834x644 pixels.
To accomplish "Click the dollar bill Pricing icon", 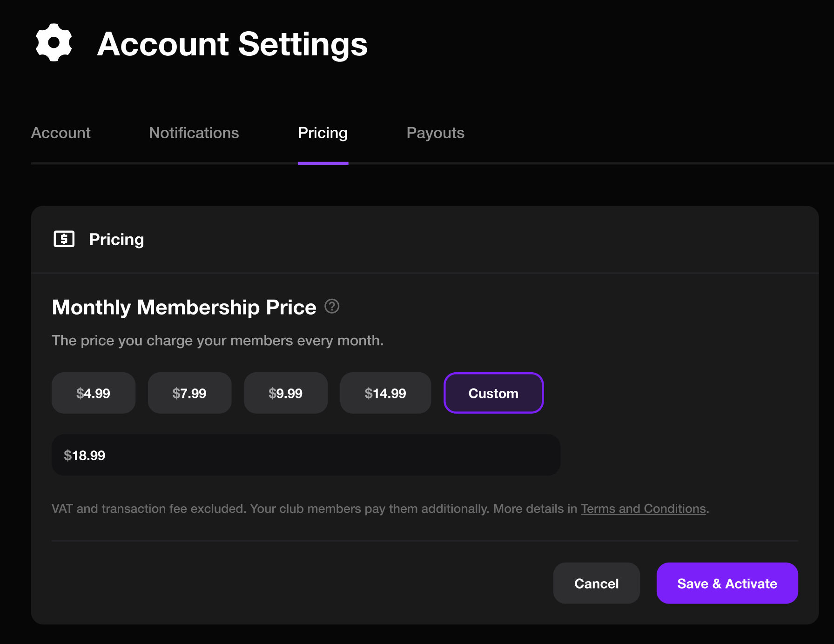I will 64,239.
